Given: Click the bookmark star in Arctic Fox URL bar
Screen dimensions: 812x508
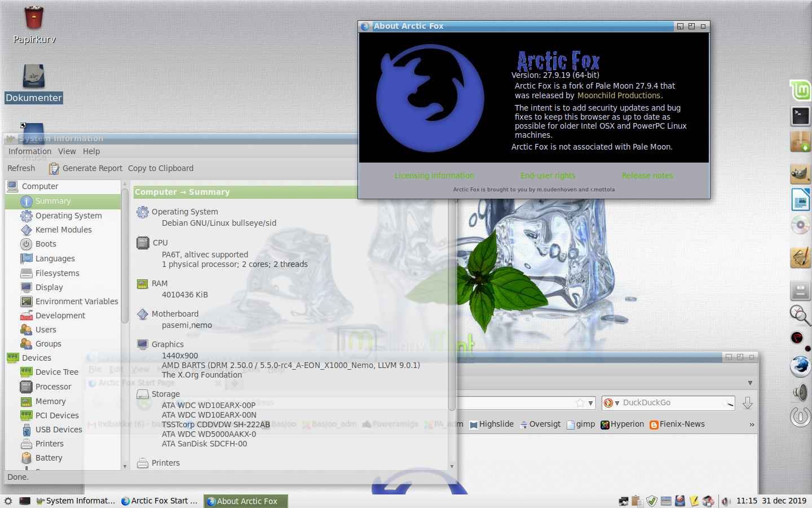Looking at the screenshot, I should pyautogui.click(x=580, y=403).
